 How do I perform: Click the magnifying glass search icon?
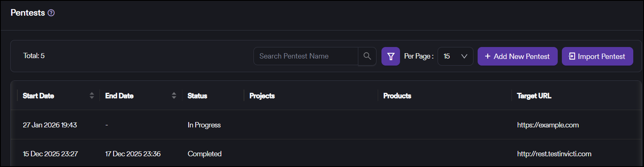[x=367, y=56]
